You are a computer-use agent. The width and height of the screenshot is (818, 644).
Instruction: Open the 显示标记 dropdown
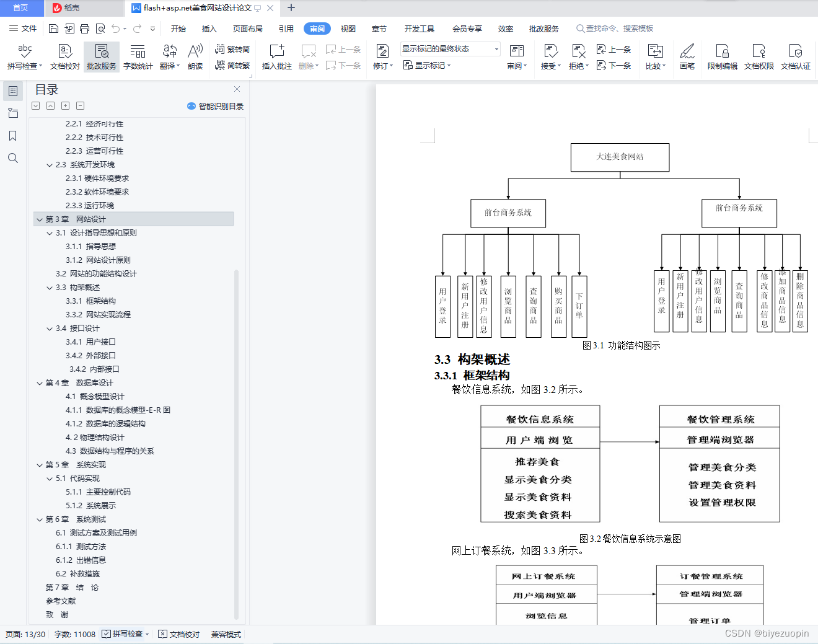pos(427,65)
